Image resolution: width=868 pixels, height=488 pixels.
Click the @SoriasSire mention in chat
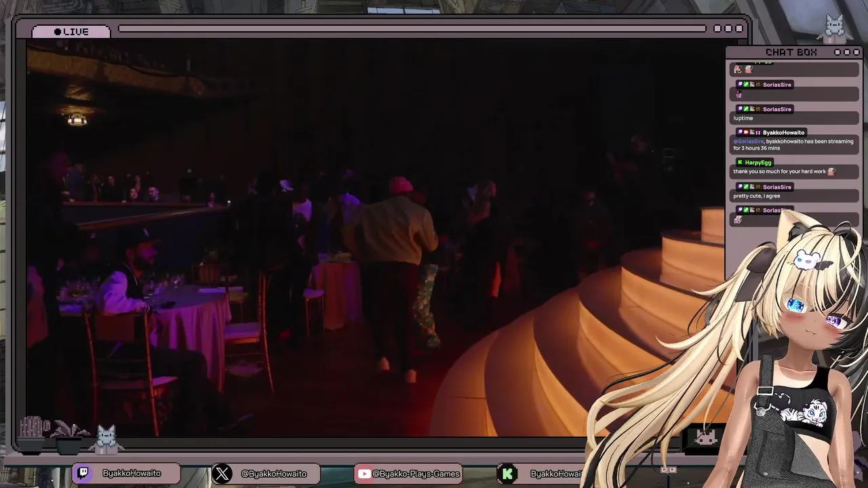748,142
